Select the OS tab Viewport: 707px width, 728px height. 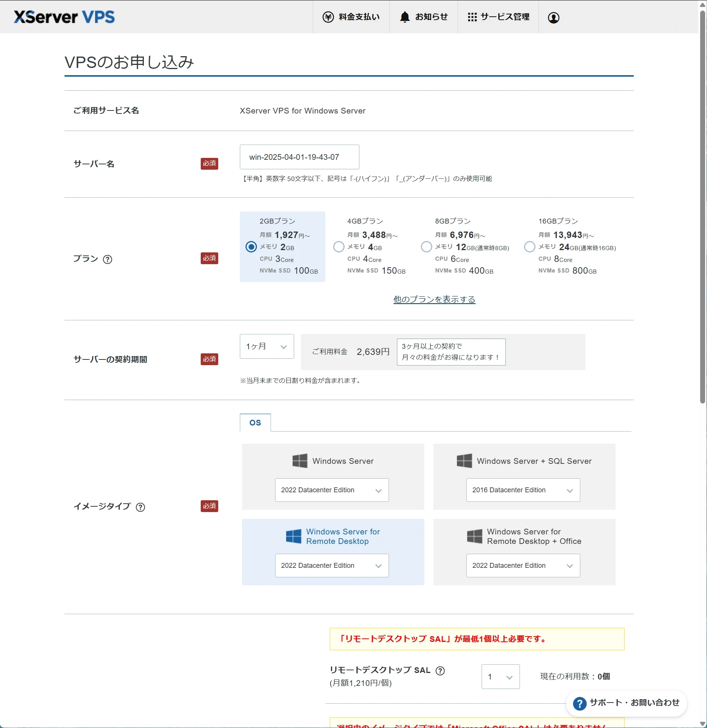[255, 422]
